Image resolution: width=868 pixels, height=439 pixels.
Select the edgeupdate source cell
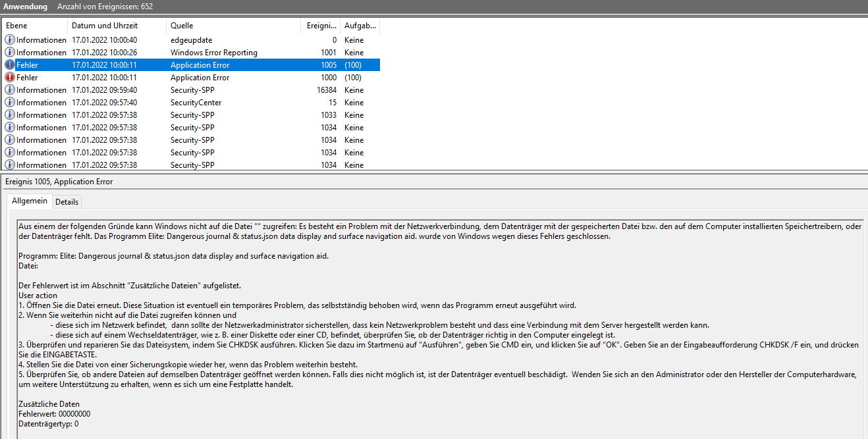191,40
